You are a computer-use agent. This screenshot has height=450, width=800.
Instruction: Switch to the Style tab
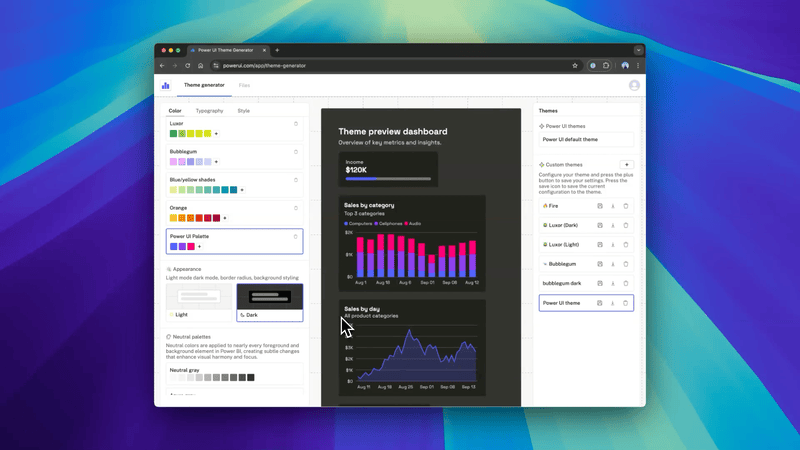[243, 111]
